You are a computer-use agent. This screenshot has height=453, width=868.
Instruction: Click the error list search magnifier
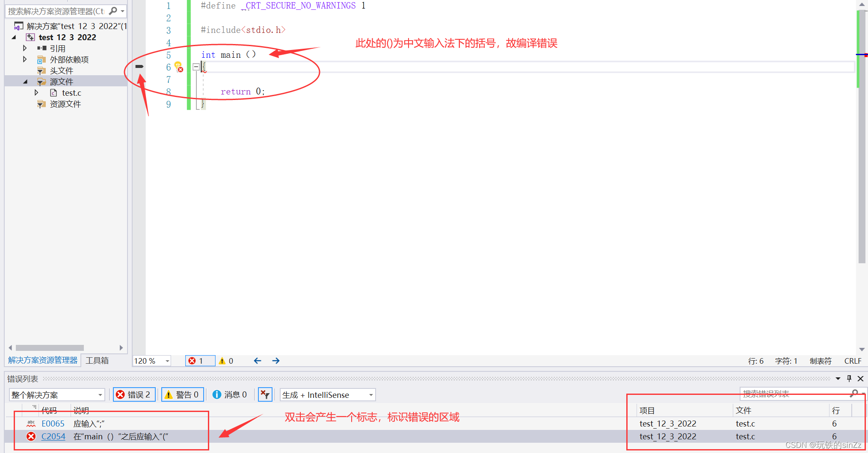coord(854,393)
